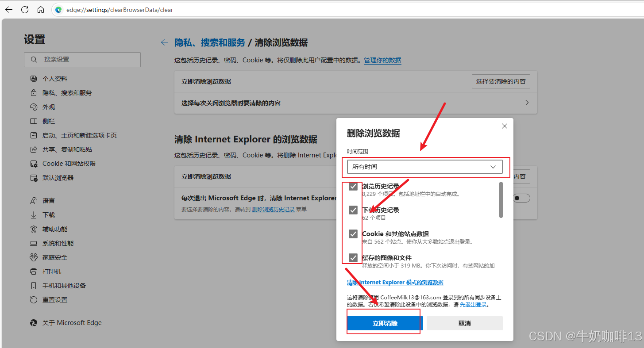Open the 管理你的数据 link

383,60
